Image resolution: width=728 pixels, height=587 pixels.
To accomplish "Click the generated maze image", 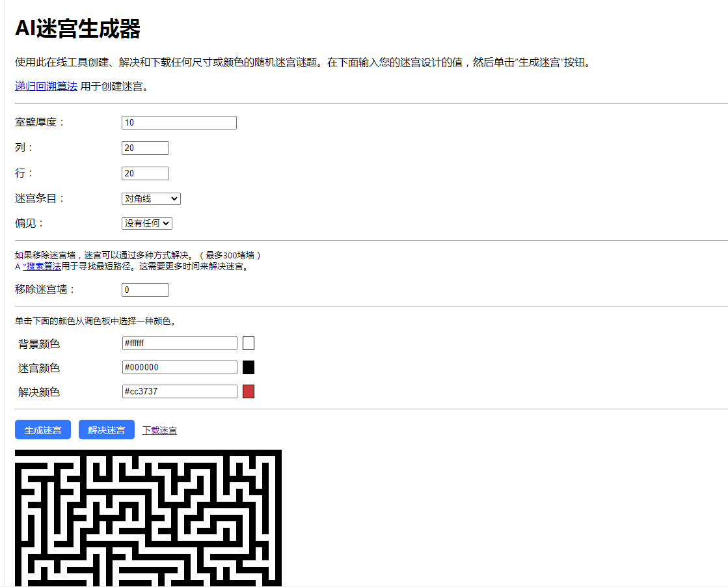I will click(x=148, y=517).
